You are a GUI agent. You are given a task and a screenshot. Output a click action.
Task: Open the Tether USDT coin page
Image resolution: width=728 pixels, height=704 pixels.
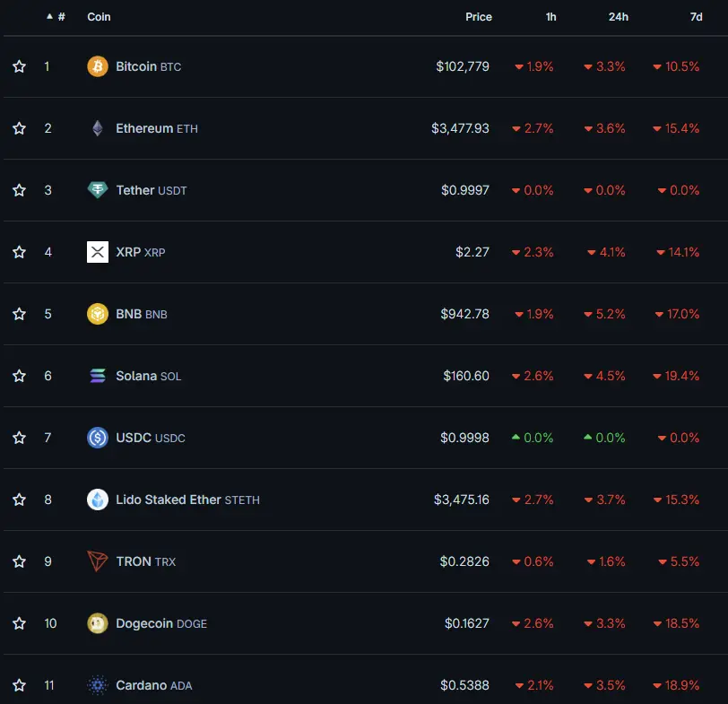click(x=151, y=190)
